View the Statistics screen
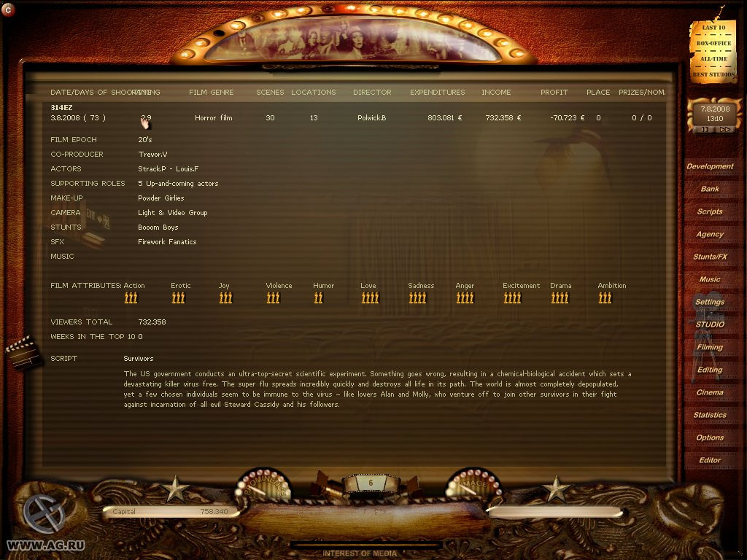 tap(710, 415)
